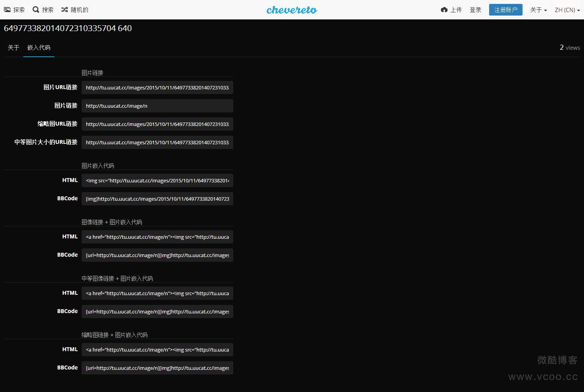
Task: Click the Explore image icon
Action: coord(7,10)
